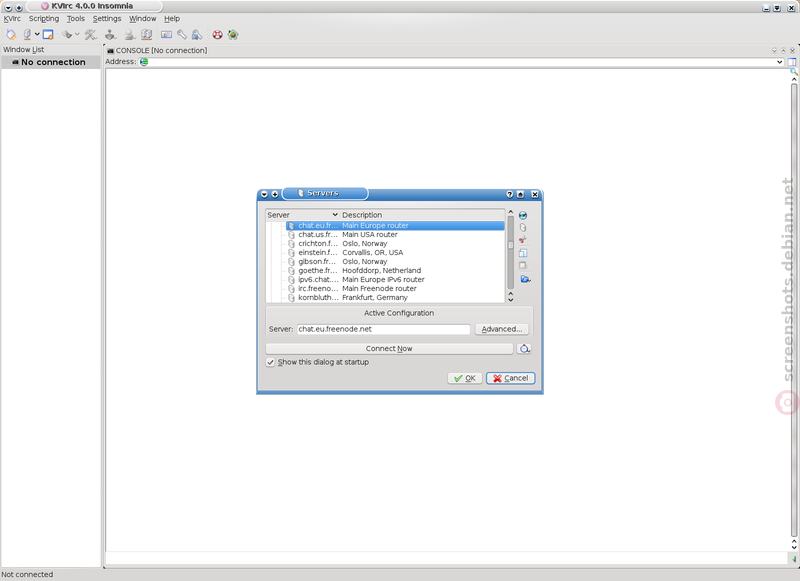Open the recent servers icon beside Connect Now

click(524, 349)
